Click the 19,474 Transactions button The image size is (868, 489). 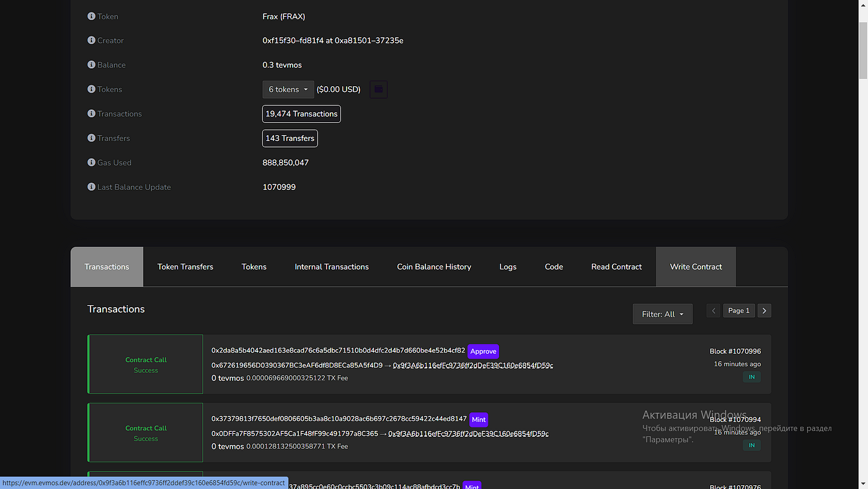pos(301,114)
